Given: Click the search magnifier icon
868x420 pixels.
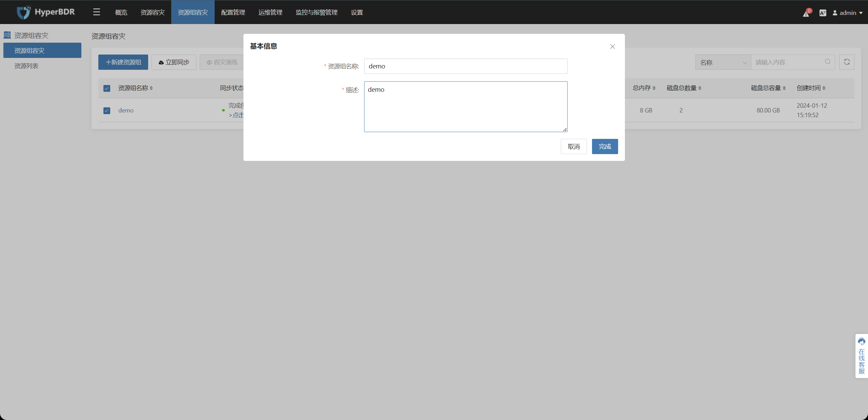Looking at the screenshot, I should point(828,62).
